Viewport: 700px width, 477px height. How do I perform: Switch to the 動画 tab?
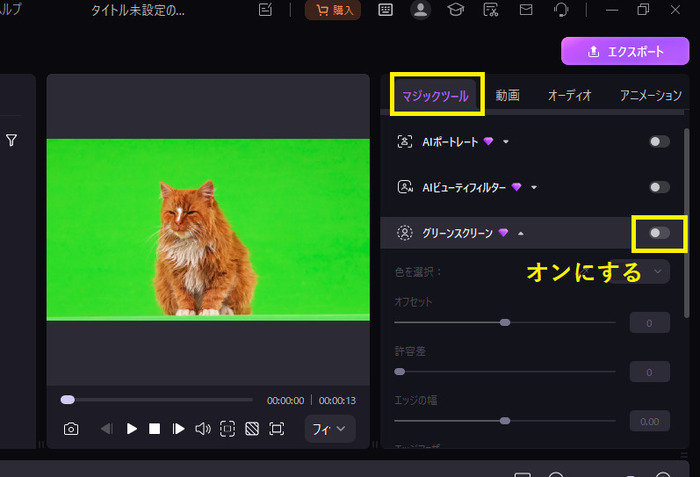(508, 95)
